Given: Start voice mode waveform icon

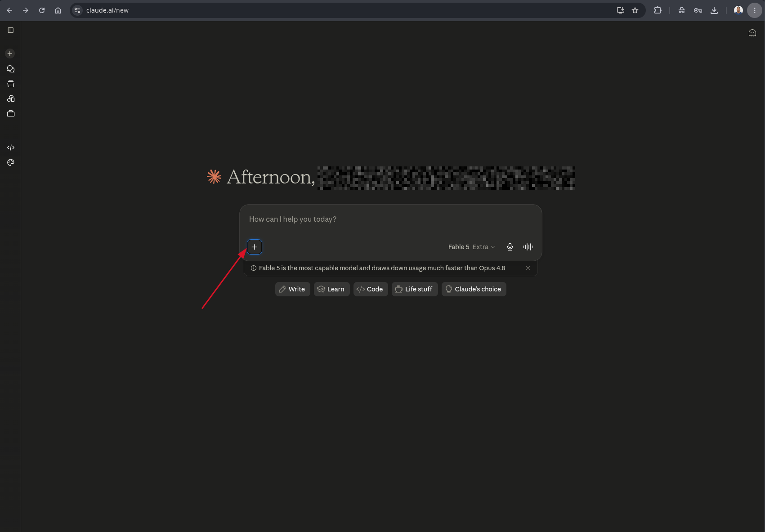Looking at the screenshot, I should point(528,247).
